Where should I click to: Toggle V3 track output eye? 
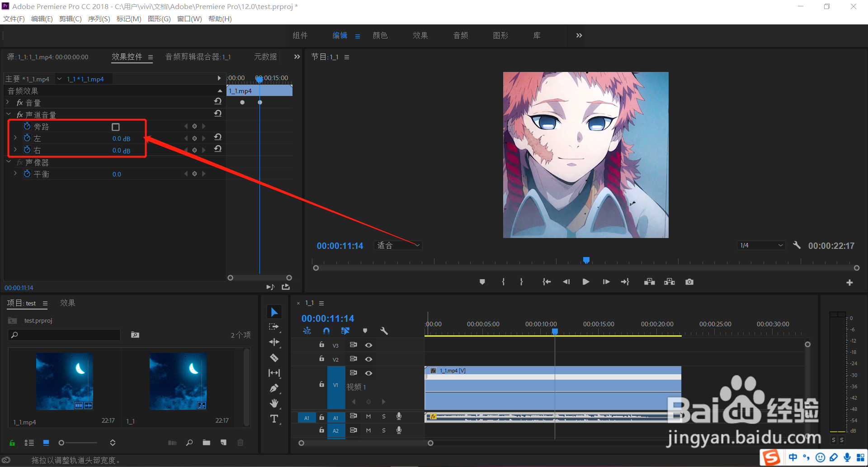pos(369,345)
